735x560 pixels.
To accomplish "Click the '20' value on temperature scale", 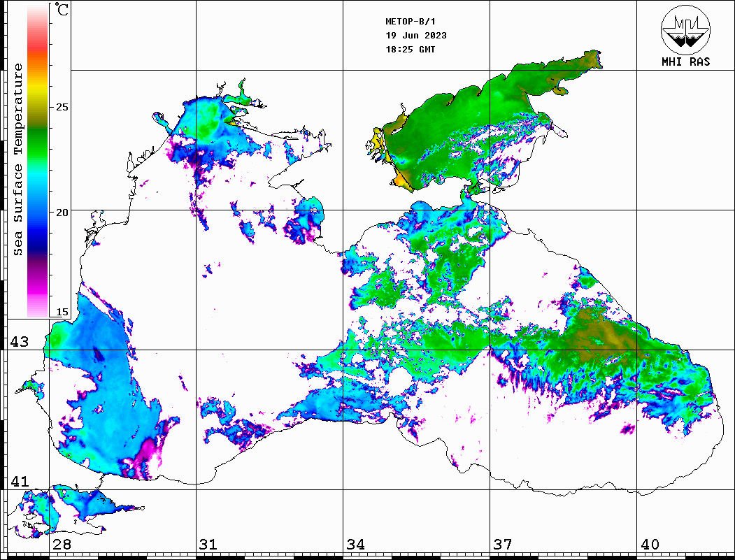I will pyautogui.click(x=62, y=213).
